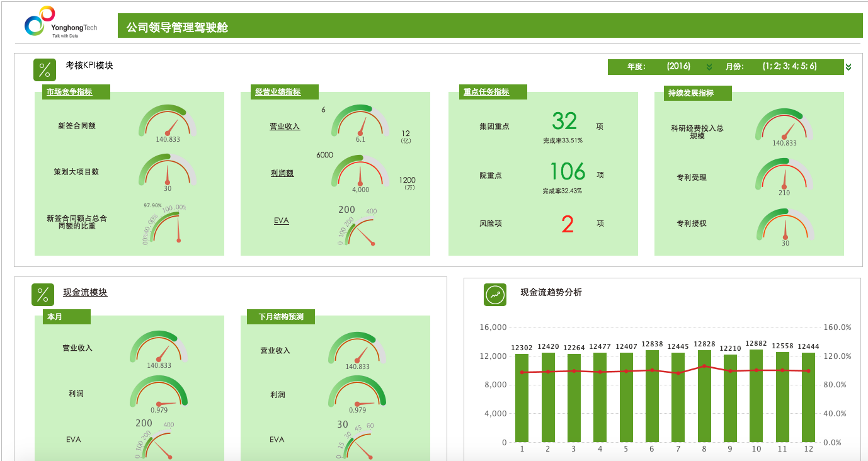The width and height of the screenshot is (868, 461).
Task: Click the YonghongTech logo
Action: coord(62,23)
